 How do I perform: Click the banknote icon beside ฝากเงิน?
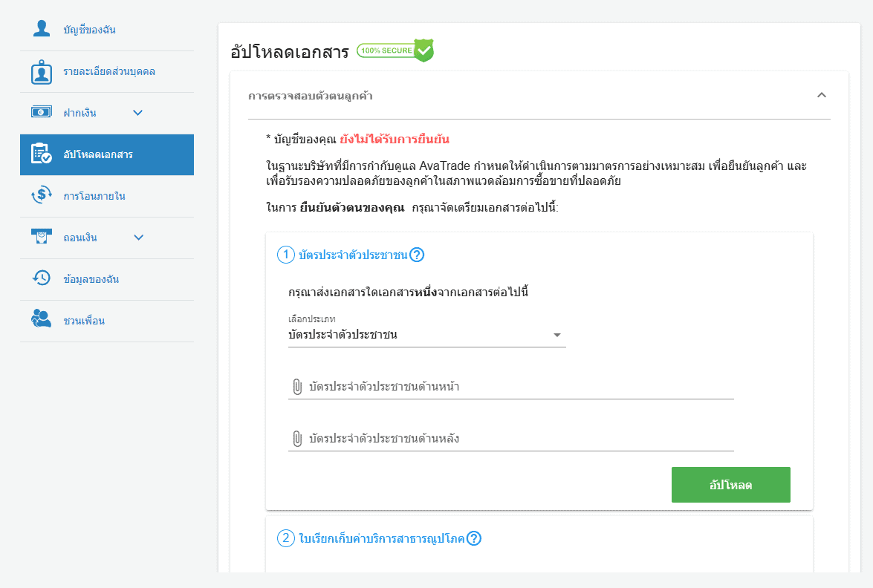[42, 112]
